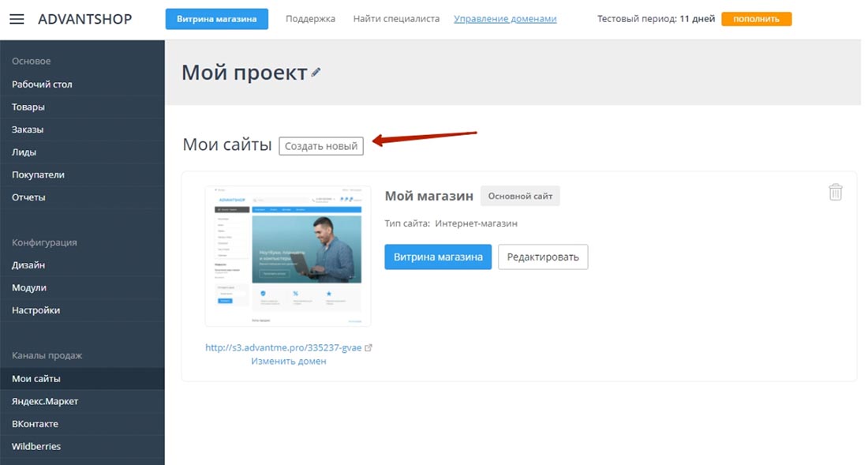Screen dimensions: 868x465
Task: Click Витрина магазина button in site card
Action: (438, 257)
